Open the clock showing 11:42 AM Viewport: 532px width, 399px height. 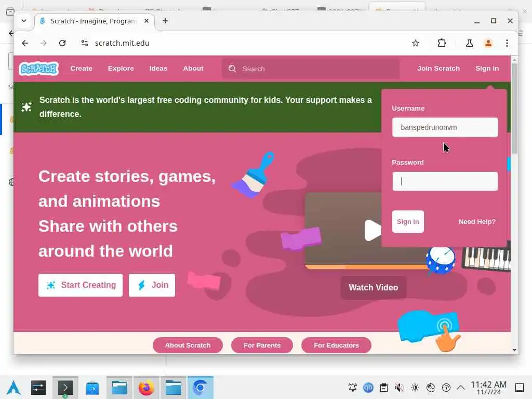click(488, 388)
